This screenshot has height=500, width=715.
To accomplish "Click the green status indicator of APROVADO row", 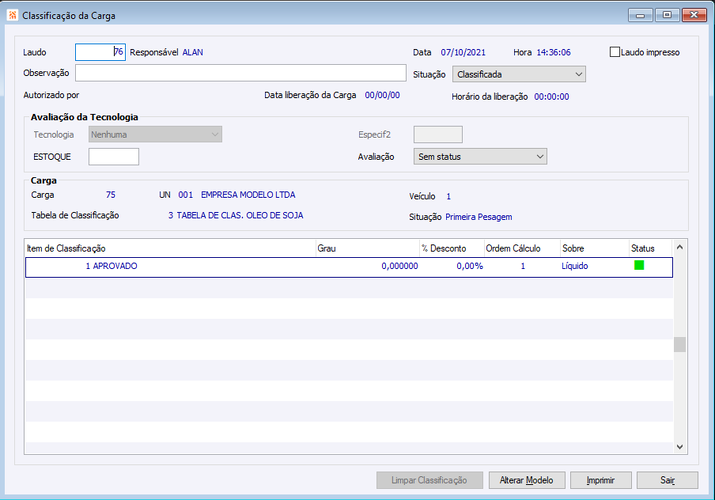I will 639,265.
